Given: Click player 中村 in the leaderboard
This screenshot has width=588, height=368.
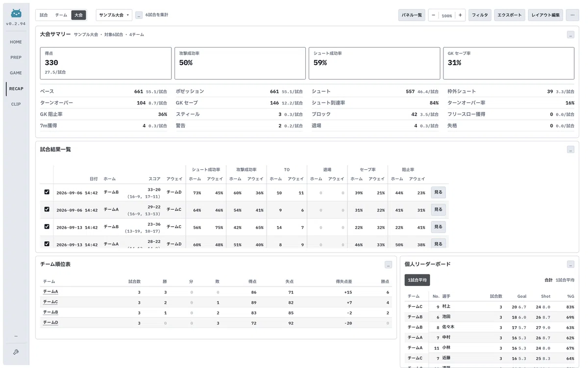Looking at the screenshot, I should click(x=446, y=338).
